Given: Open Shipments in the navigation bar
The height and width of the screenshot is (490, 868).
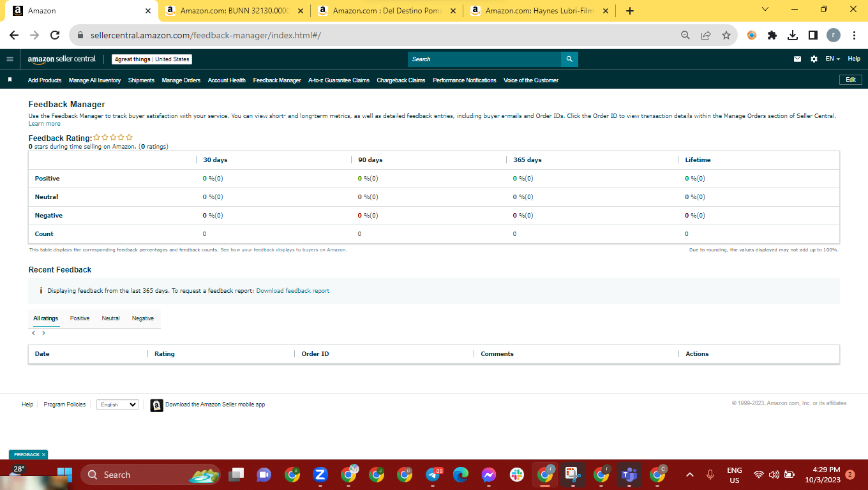Looking at the screenshot, I should click(141, 80).
